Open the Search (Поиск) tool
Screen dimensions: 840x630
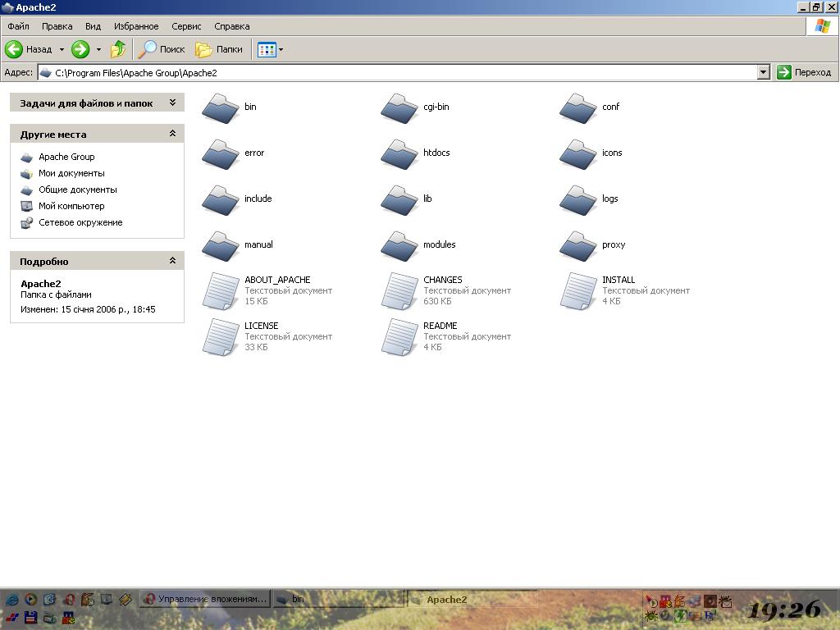tap(162, 49)
